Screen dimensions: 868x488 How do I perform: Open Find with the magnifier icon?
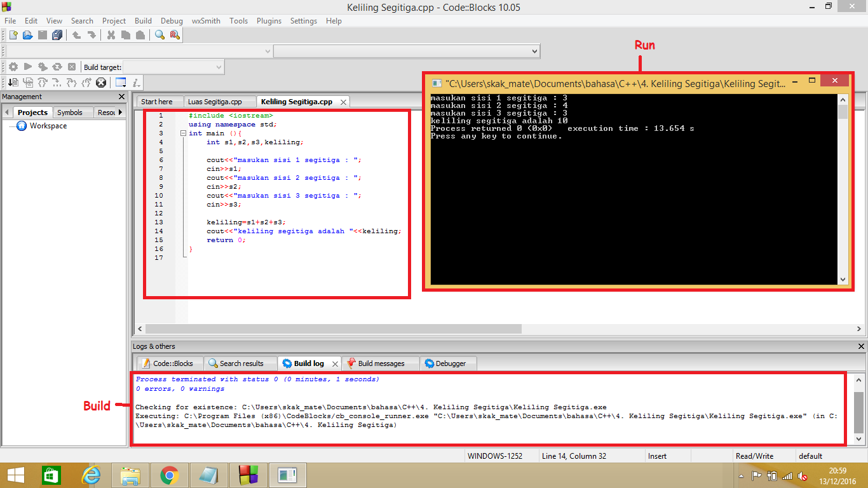pyautogui.click(x=159, y=35)
